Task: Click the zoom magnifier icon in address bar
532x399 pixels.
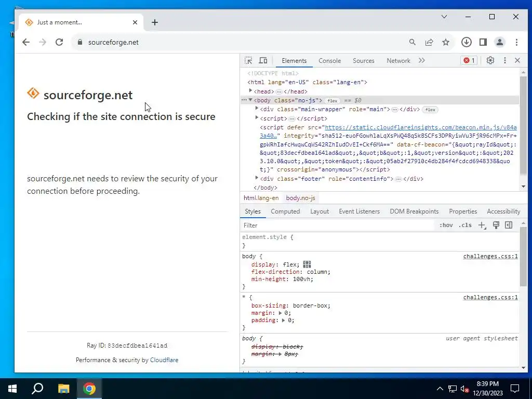Action: [x=412, y=42]
